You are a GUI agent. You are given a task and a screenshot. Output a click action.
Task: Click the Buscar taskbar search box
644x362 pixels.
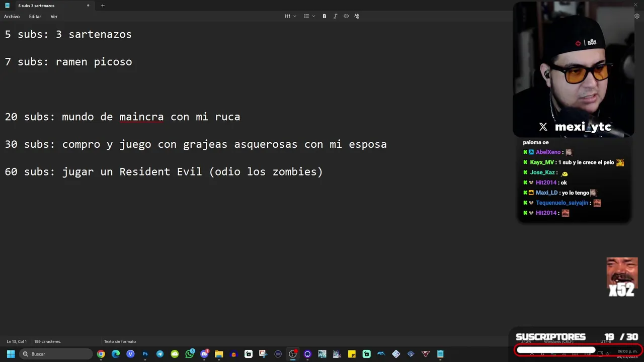[56, 354]
